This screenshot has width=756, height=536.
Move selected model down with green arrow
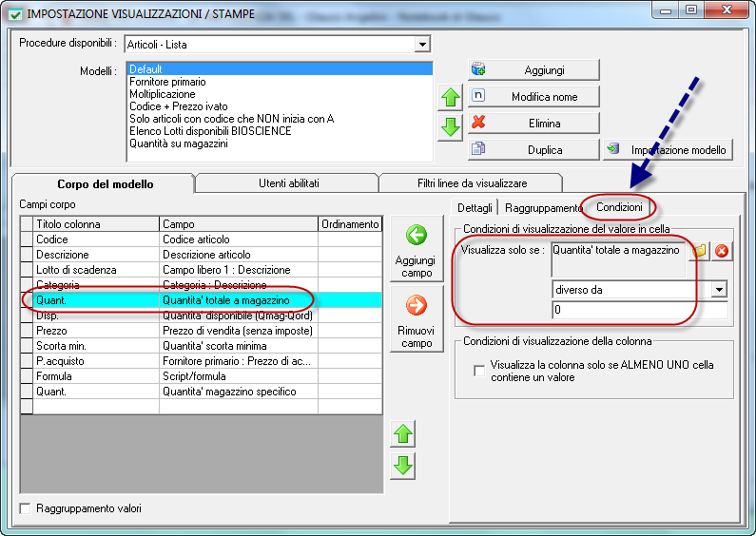click(x=451, y=127)
